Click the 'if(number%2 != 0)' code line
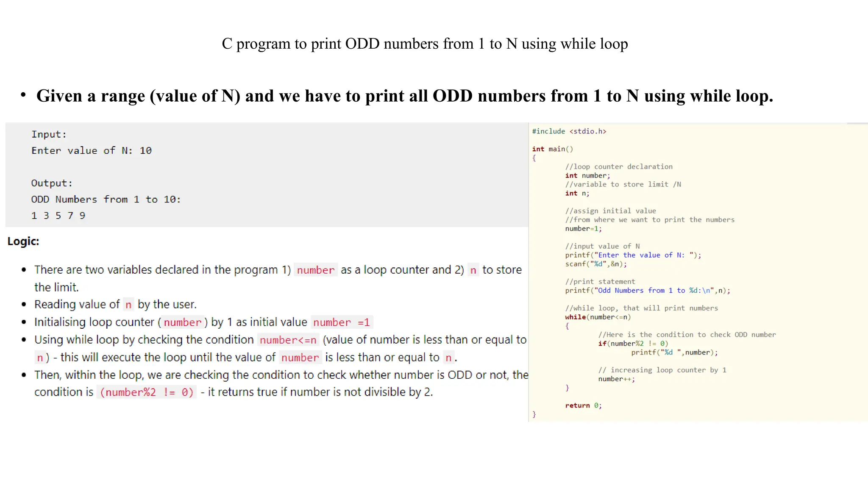The image size is (868, 488). pos(633,344)
